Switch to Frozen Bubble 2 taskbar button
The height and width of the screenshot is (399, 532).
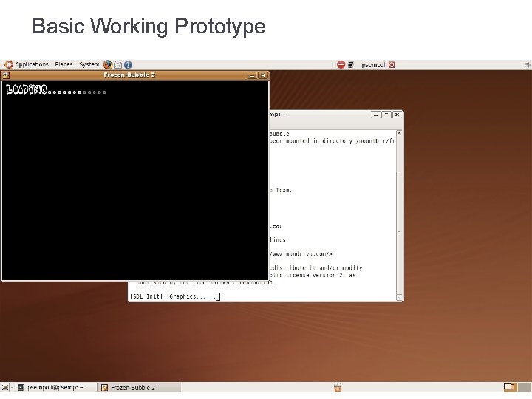(x=140, y=387)
